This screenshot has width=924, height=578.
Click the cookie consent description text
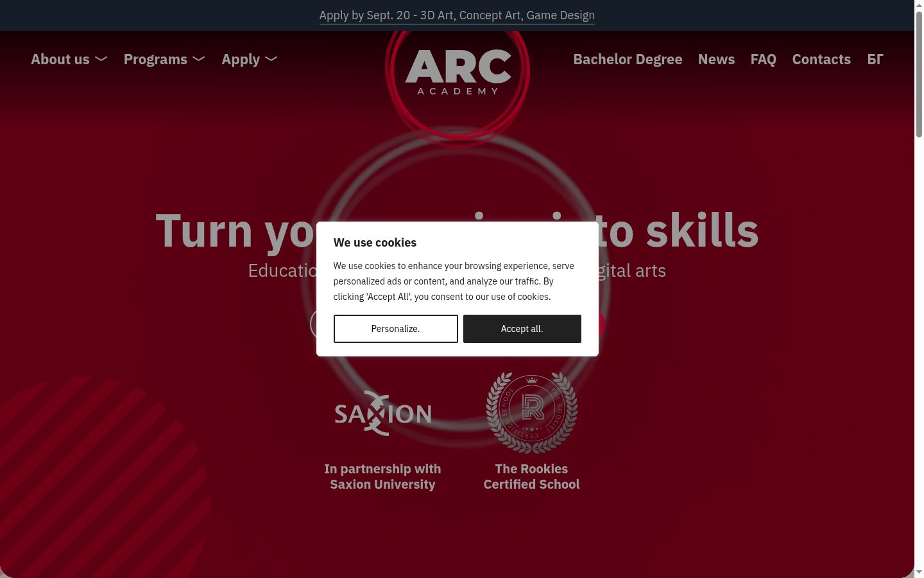click(454, 281)
